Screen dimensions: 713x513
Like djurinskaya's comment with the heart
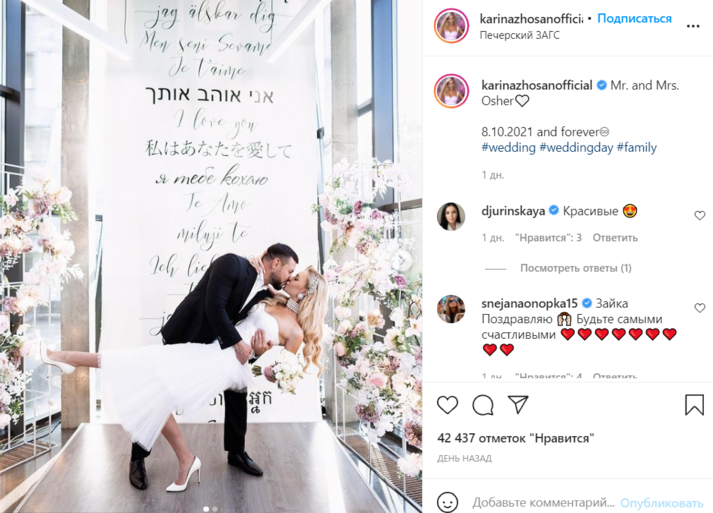[699, 216]
